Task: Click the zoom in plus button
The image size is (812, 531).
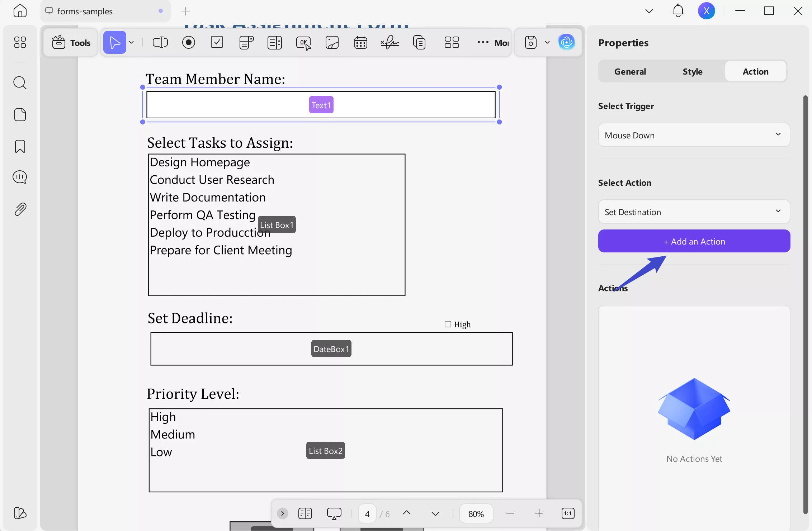Action: pos(539,513)
